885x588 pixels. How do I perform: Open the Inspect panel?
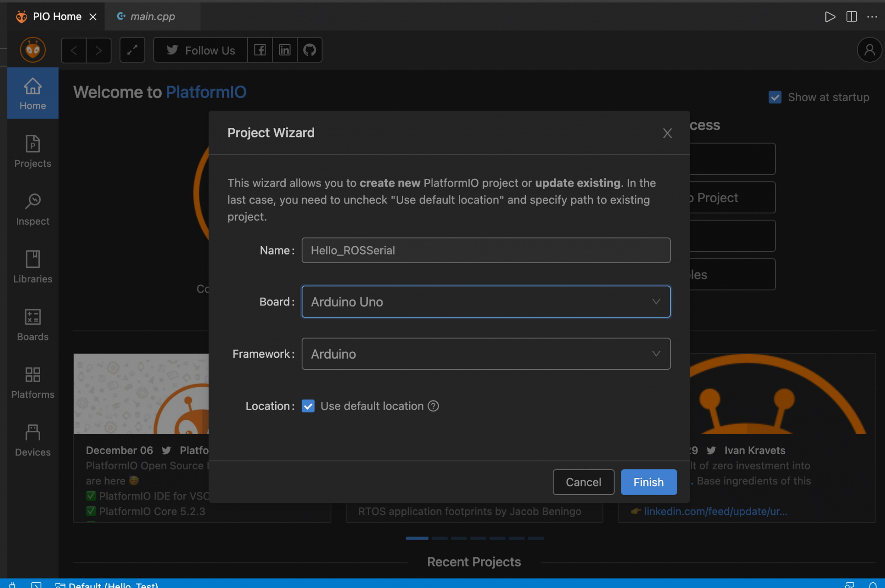[x=32, y=209]
